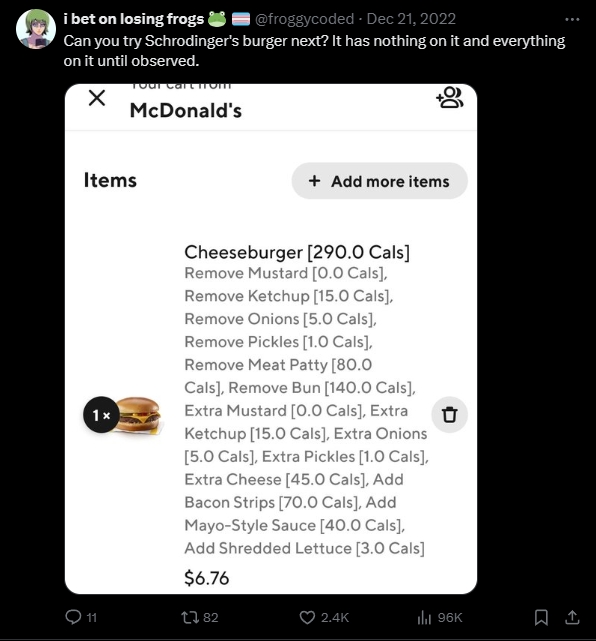596x641 pixels.
Task: Share the tweet with the upload icon
Action: [x=572, y=617]
